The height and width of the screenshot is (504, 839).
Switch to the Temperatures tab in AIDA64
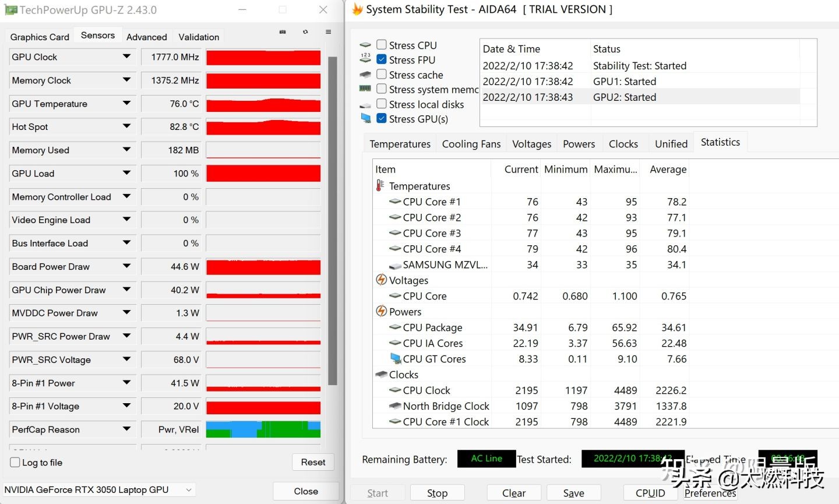[x=400, y=144]
